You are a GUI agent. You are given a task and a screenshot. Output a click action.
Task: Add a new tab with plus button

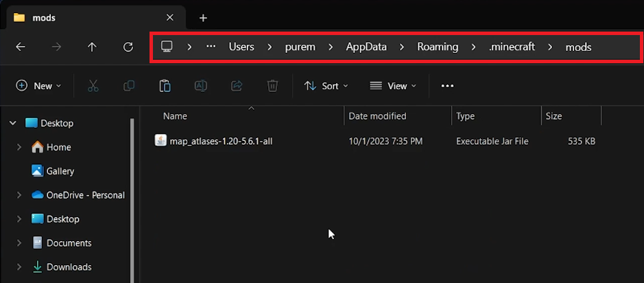coord(203,18)
